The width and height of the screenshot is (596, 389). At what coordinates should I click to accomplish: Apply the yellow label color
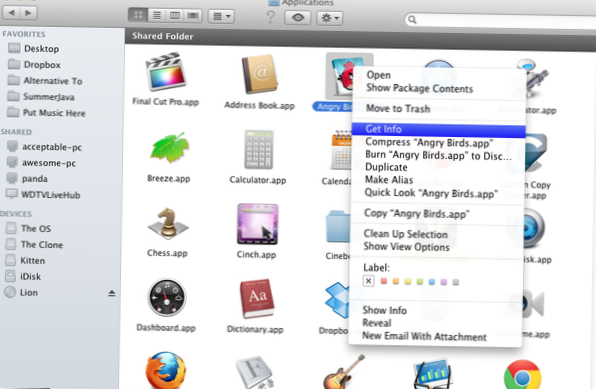point(408,281)
